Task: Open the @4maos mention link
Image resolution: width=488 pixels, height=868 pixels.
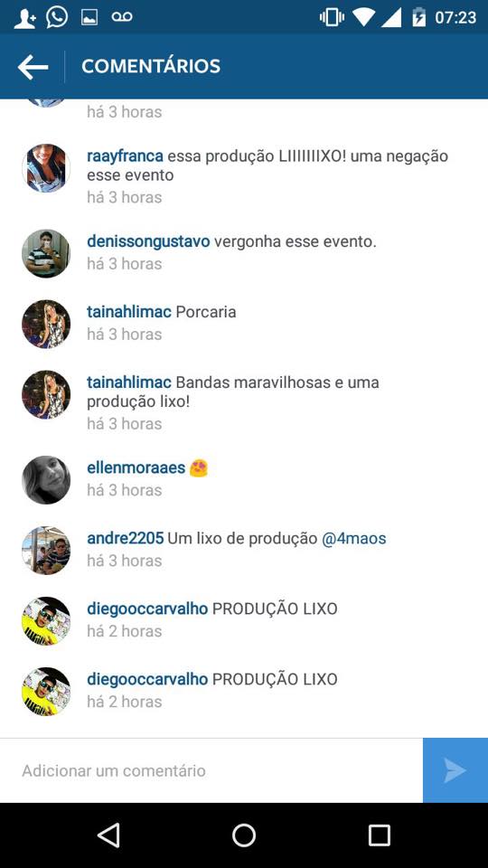Action: [x=353, y=538]
